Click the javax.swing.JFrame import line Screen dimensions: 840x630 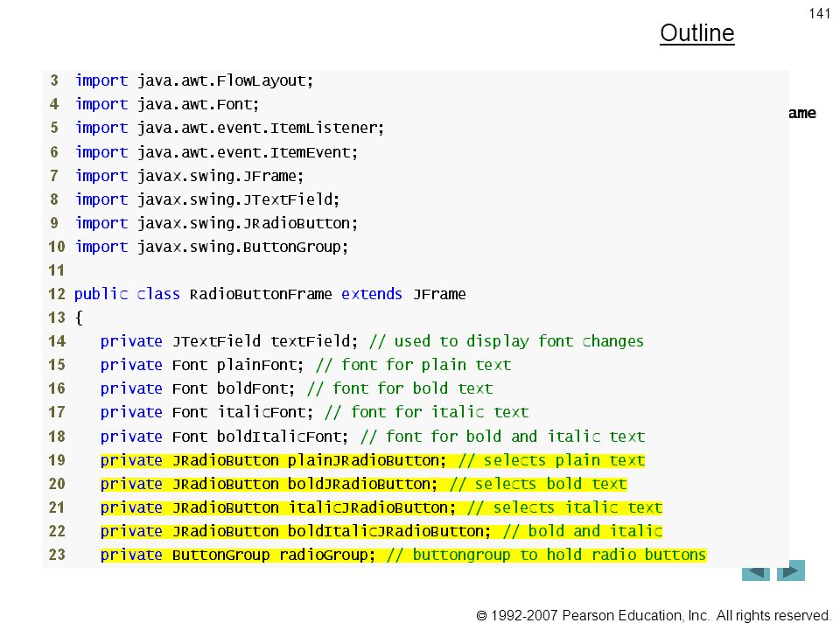[x=190, y=176]
